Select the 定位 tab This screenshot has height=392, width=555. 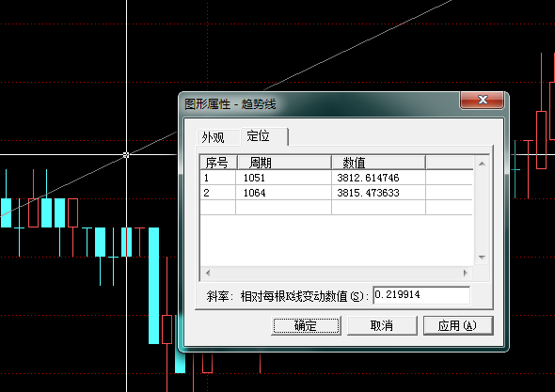point(264,136)
